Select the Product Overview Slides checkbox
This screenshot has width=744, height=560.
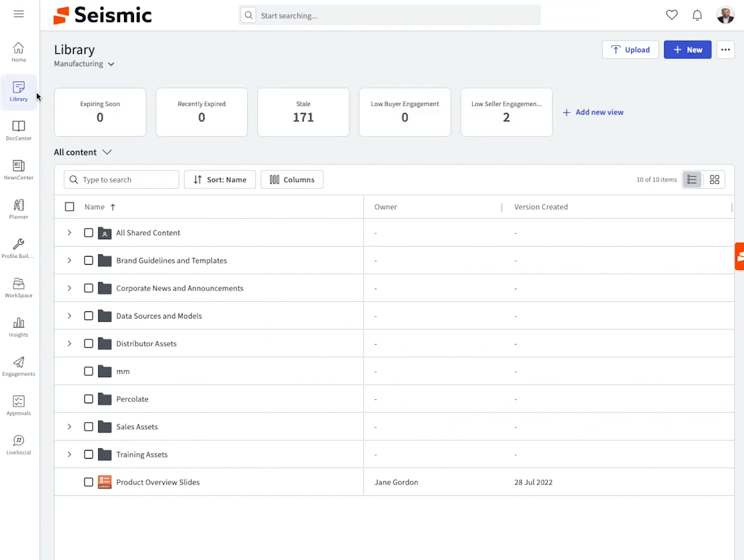[x=89, y=482]
